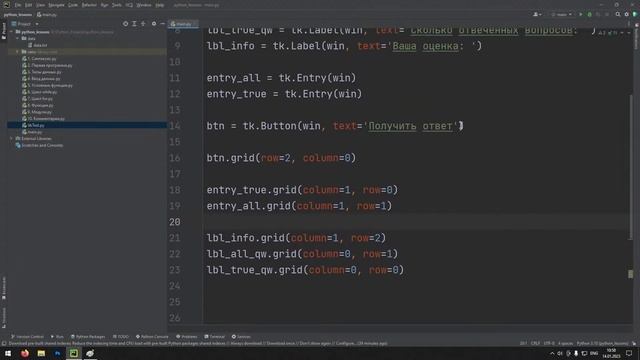Viewport: 640px width, 360px height.
Task: Open Firefox from the taskbar
Action: tap(25, 353)
